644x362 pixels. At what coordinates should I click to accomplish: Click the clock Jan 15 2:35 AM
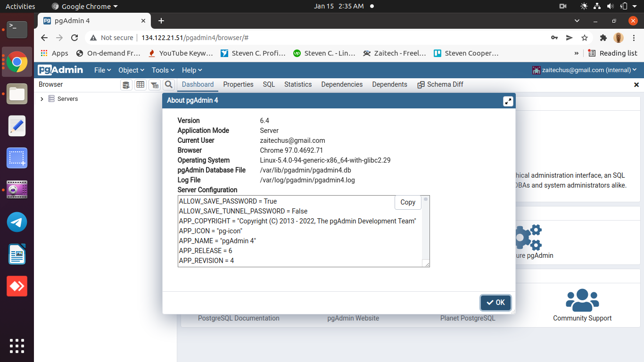point(339,6)
